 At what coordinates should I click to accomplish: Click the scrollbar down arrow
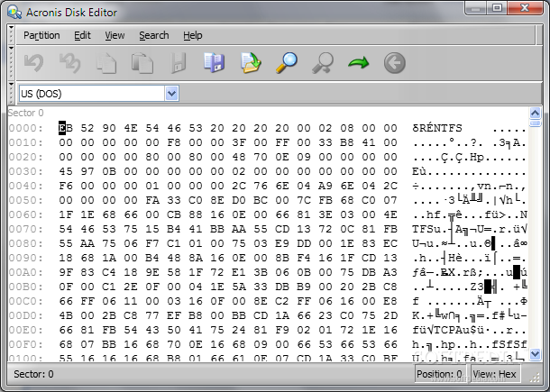(535, 354)
